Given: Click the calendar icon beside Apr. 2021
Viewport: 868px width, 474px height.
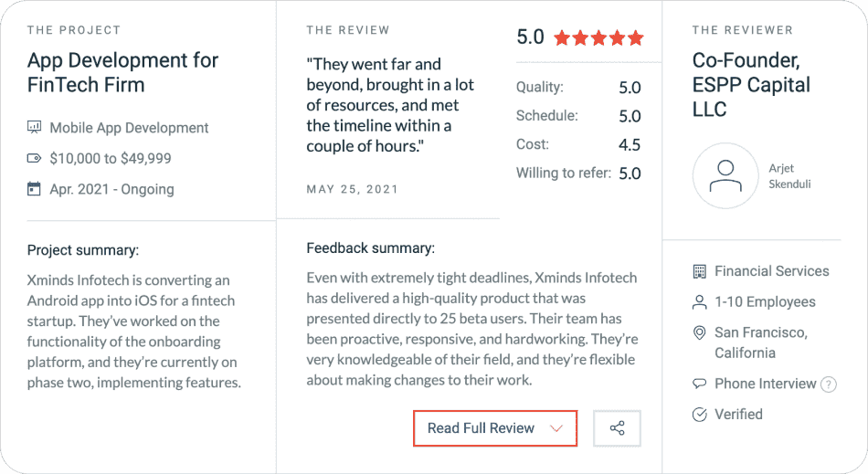Looking at the screenshot, I should [35, 190].
